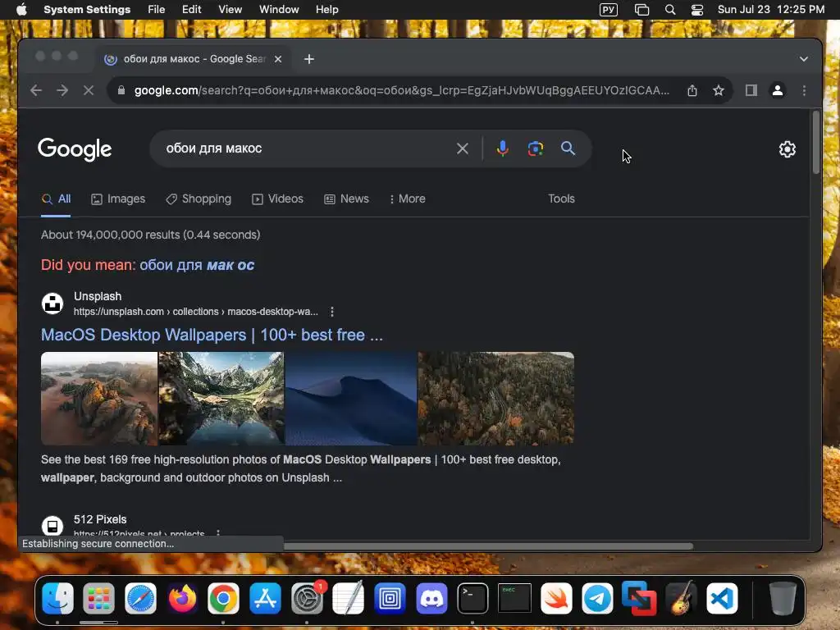
Task: Open MacOS Desktop Wallpapers result link
Action: click(x=212, y=335)
